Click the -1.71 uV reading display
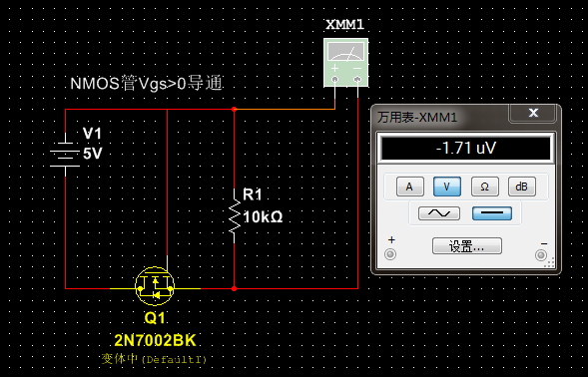This screenshot has width=588, height=377. [466, 148]
